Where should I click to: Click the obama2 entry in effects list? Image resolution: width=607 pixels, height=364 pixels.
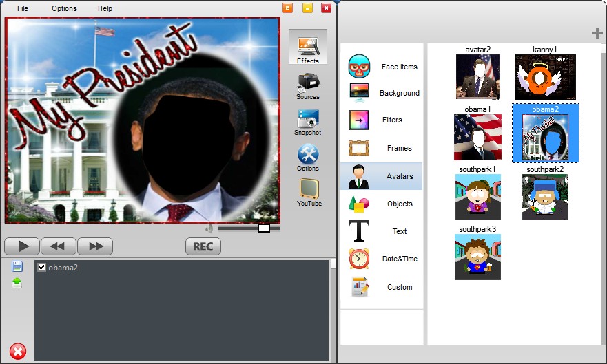(x=63, y=268)
